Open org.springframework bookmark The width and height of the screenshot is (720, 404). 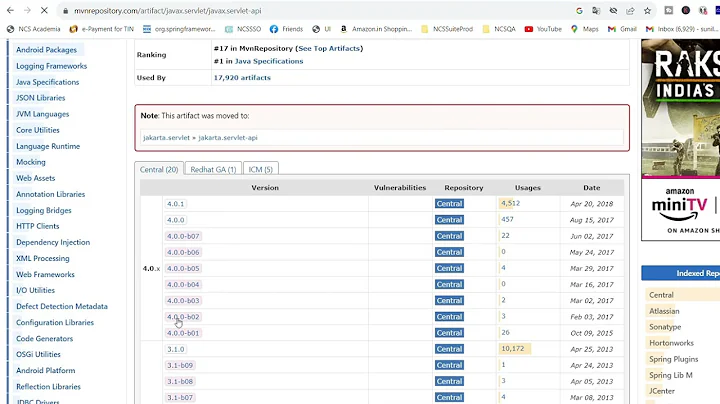click(179, 29)
